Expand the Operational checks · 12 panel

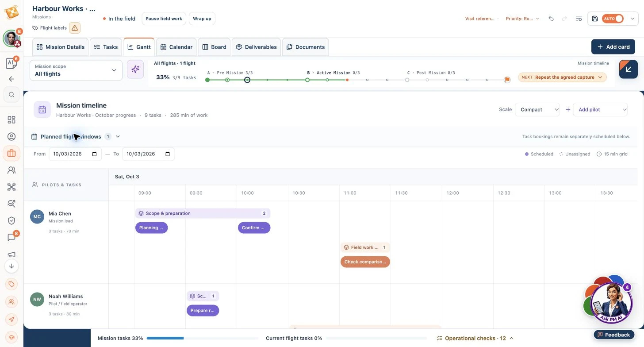[475, 338]
